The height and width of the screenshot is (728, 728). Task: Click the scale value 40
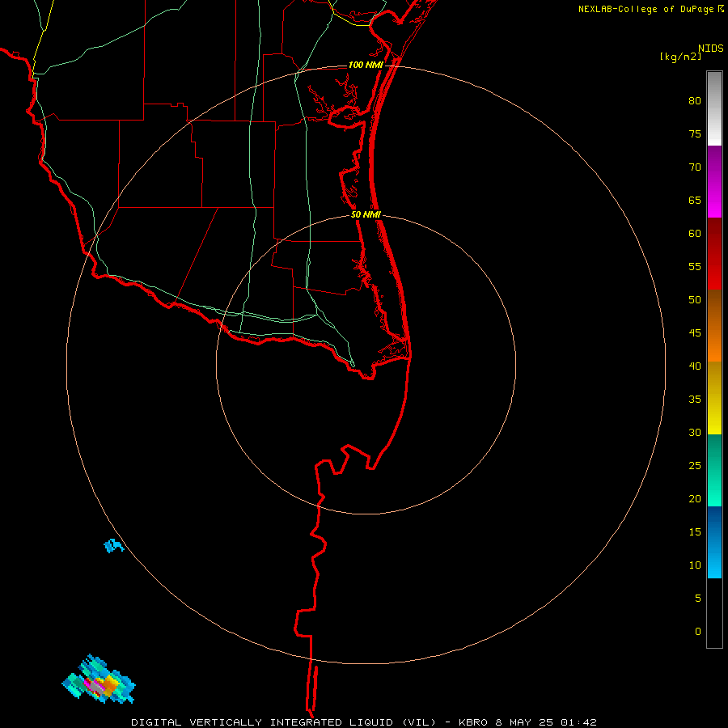click(x=695, y=366)
